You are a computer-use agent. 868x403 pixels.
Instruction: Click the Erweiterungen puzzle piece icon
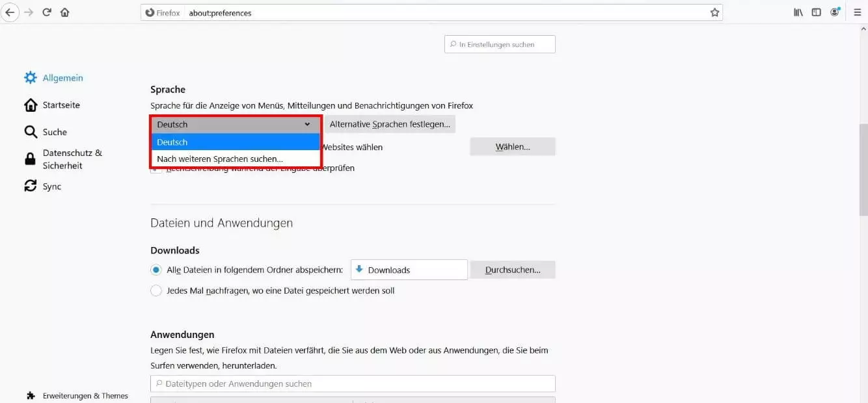31,395
